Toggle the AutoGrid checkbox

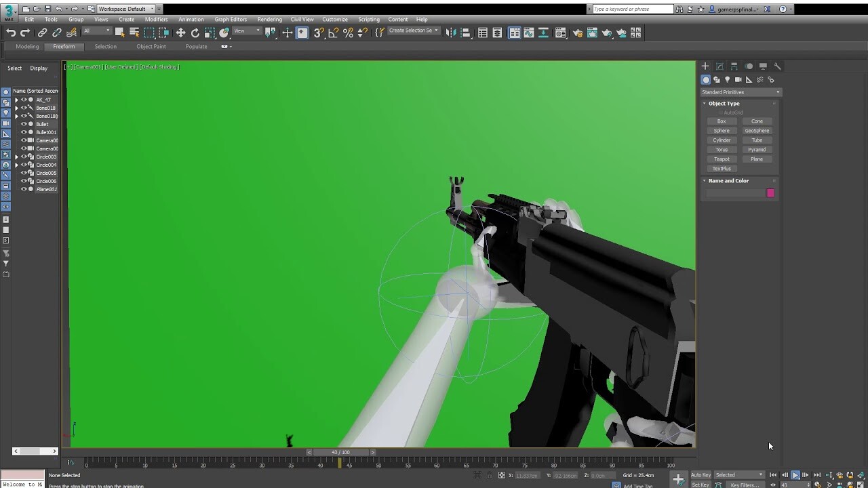[x=720, y=112]
